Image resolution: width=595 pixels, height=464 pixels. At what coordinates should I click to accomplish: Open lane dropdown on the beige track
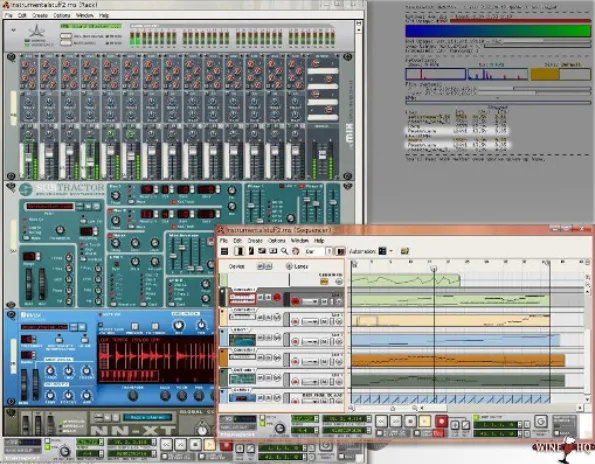310,321
